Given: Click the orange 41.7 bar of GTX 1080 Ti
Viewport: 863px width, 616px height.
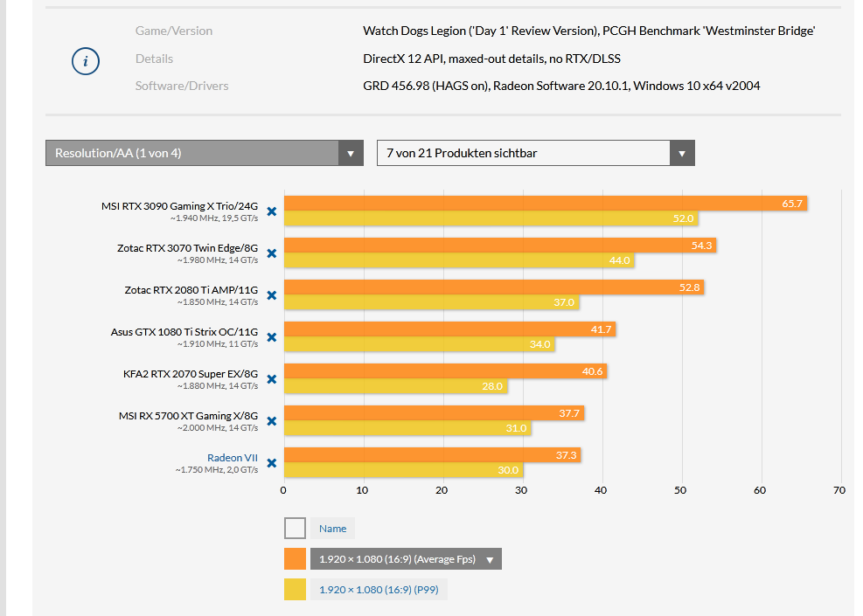Looking at the screenshot, I should point(450,329).
